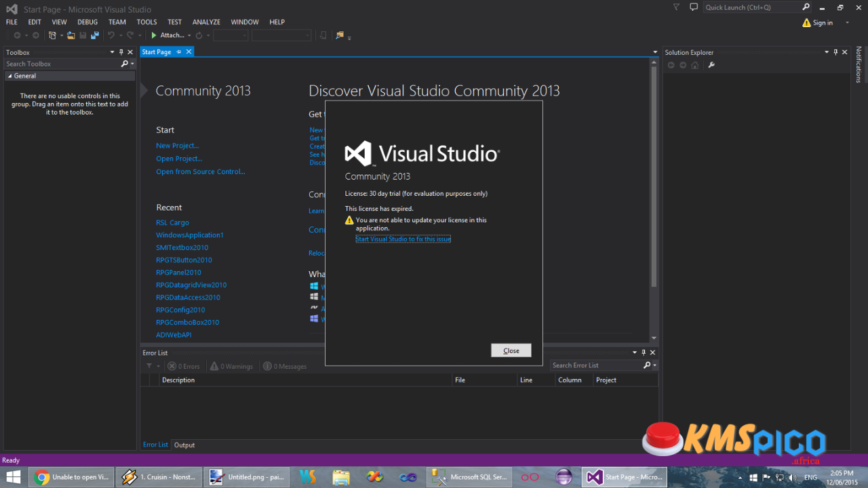The image size is (868, 488).
Task: Click the Search Error List magnifier icon
Action: [648, 365]
